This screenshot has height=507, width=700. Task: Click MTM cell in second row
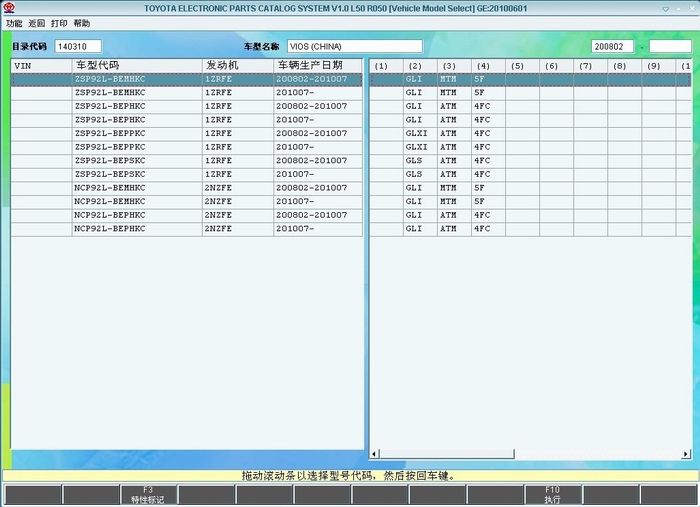click(454, 93)
